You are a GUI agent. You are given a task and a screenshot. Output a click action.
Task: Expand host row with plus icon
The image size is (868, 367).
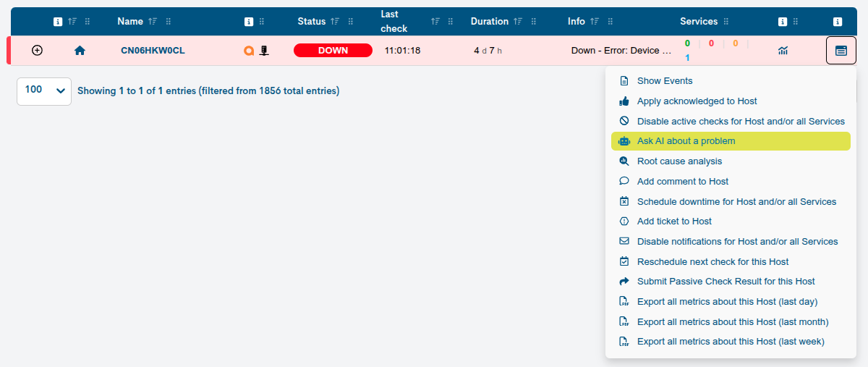(38, 51)
